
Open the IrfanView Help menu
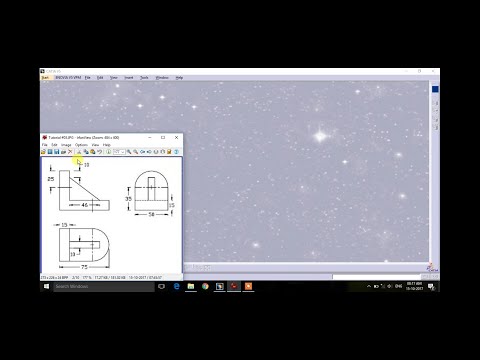pos(107,145)
